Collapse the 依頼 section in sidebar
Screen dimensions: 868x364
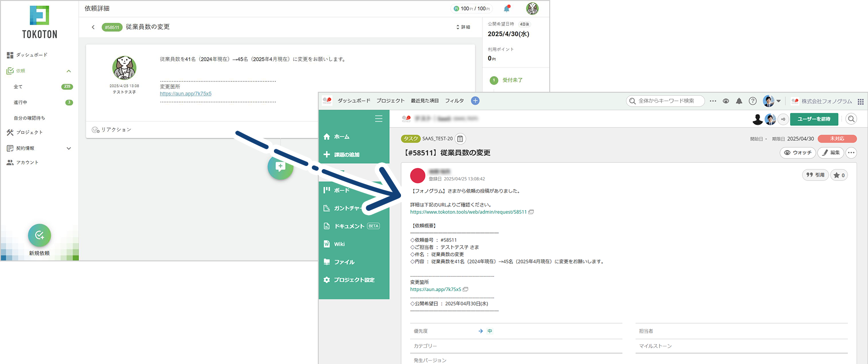(x=69, y=71)
